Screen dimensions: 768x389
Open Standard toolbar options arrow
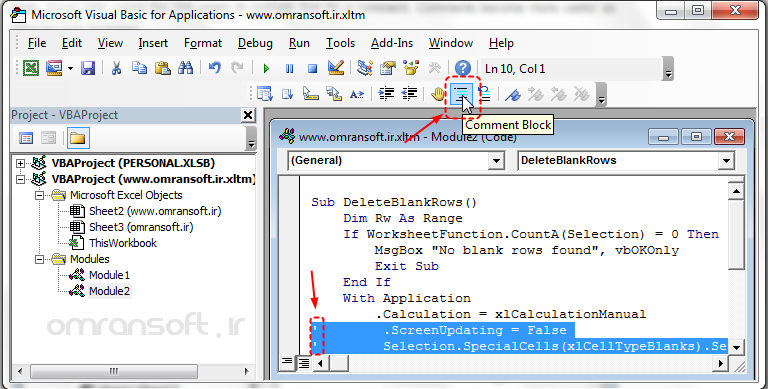click(668, 69)
